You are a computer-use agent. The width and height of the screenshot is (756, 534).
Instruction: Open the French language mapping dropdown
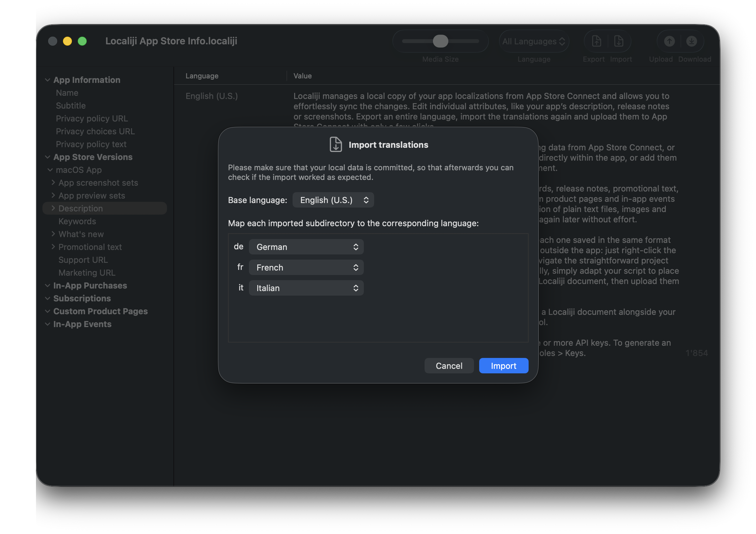click(306, 268)
